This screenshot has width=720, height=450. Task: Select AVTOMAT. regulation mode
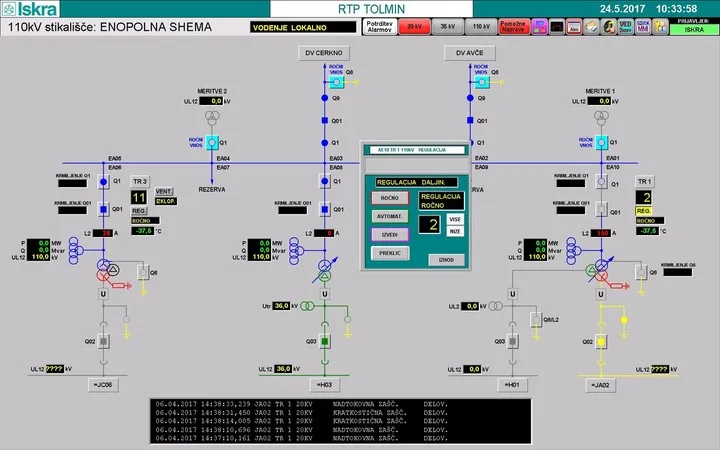[390, 216]
